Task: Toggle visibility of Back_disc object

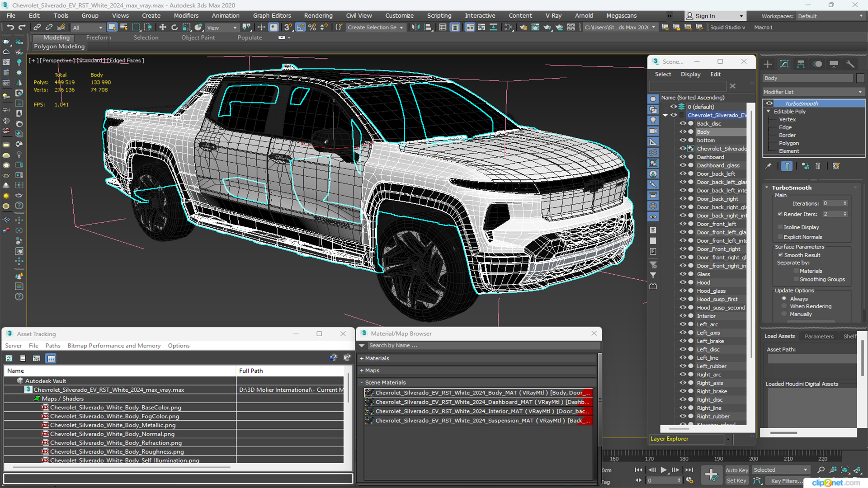Action: pyautogui.click(x=683, y=123)
